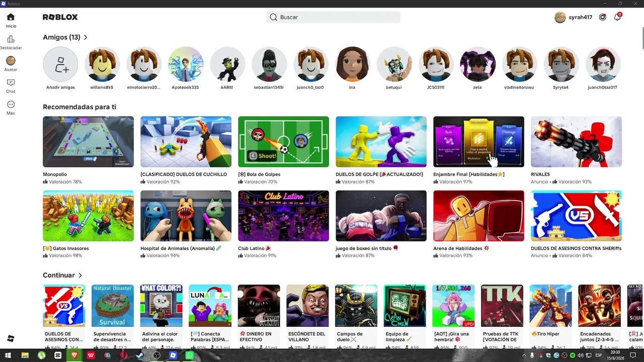Expand the Amigos (13) list chevron

[x=86, y=37]
